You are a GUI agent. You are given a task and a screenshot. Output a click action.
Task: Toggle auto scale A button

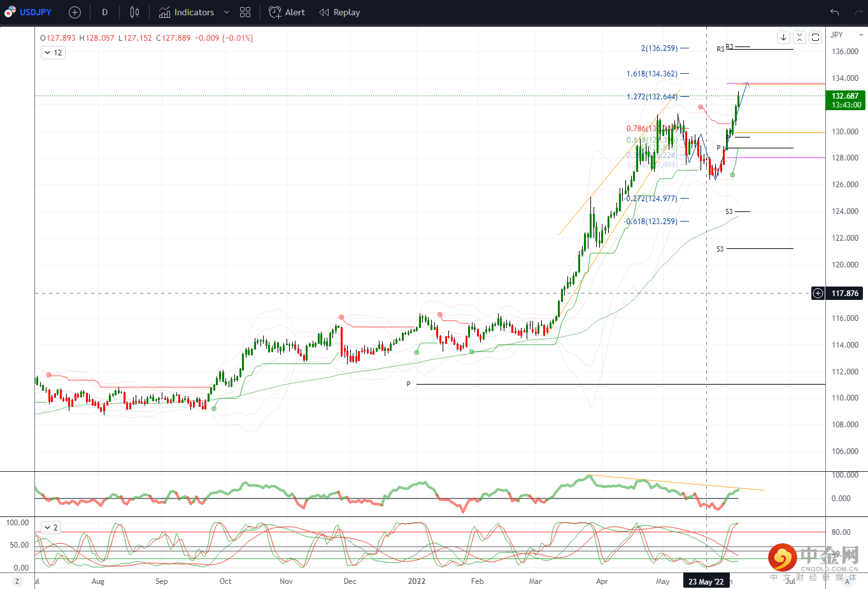point(847,581)
